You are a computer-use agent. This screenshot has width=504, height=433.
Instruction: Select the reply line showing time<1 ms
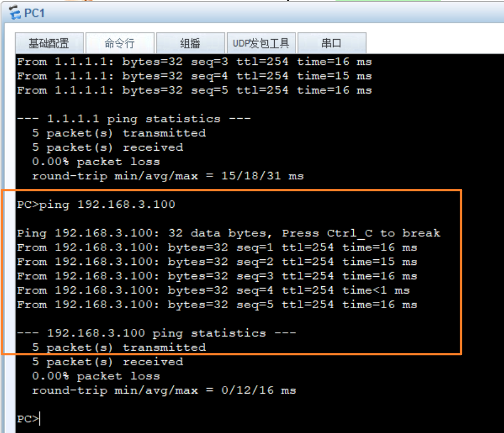pyautogui.click(x=213, y=290)
